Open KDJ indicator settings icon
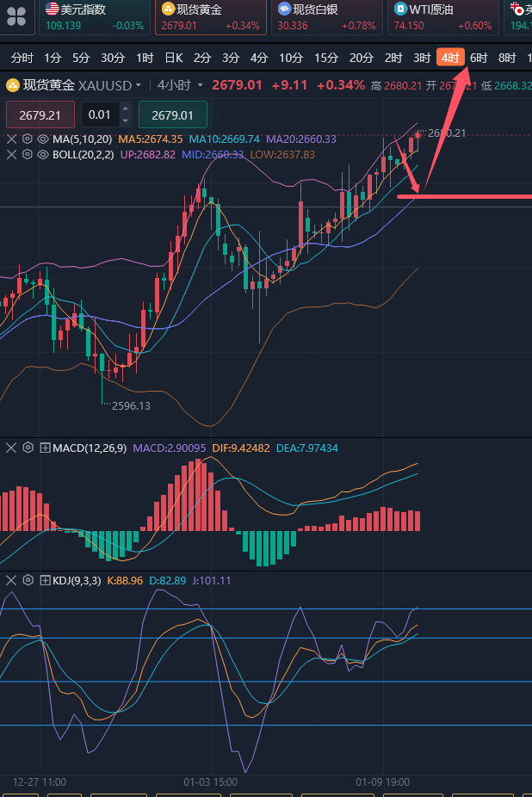The height and width of the screenshot is (797, 532). tap(28, 580)
